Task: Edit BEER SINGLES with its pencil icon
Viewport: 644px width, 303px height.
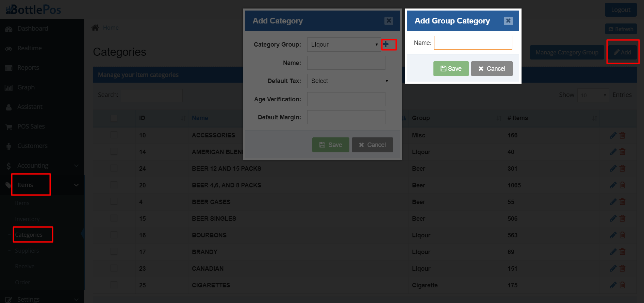Action: (x=613, y=218)
